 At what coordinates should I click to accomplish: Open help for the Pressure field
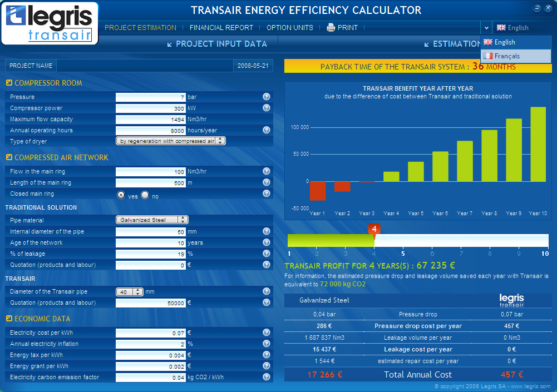267,97
